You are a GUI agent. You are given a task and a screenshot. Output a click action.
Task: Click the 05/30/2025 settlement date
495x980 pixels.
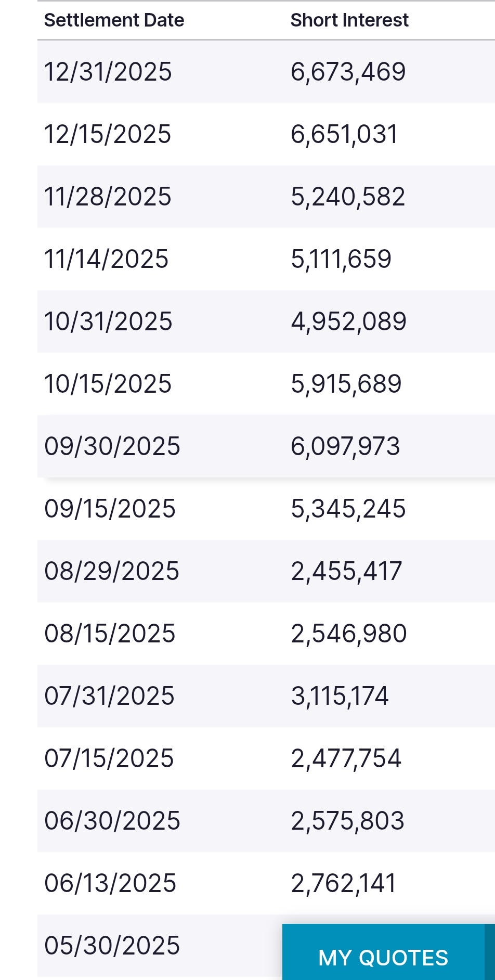coord(112,946)
